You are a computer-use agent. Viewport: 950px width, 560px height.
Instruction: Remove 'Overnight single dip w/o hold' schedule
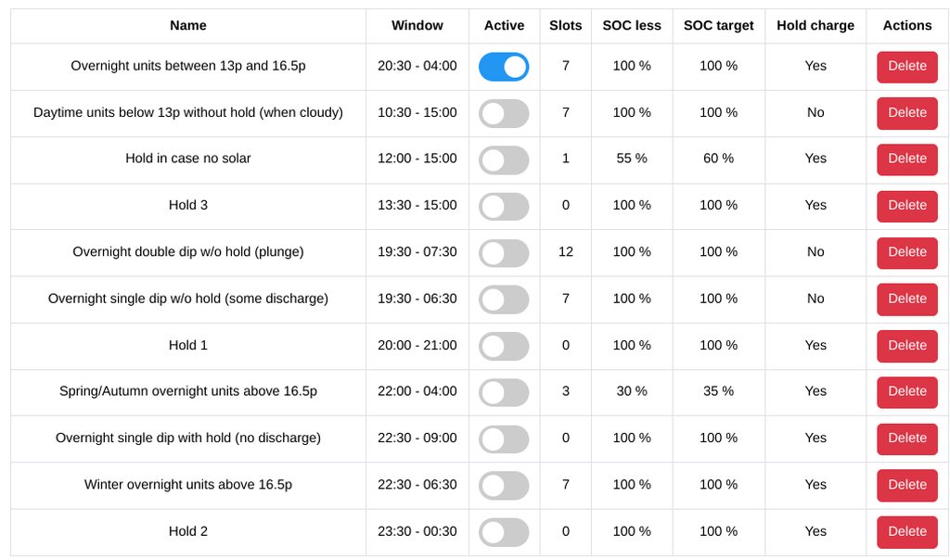click(x=906, y=299)
